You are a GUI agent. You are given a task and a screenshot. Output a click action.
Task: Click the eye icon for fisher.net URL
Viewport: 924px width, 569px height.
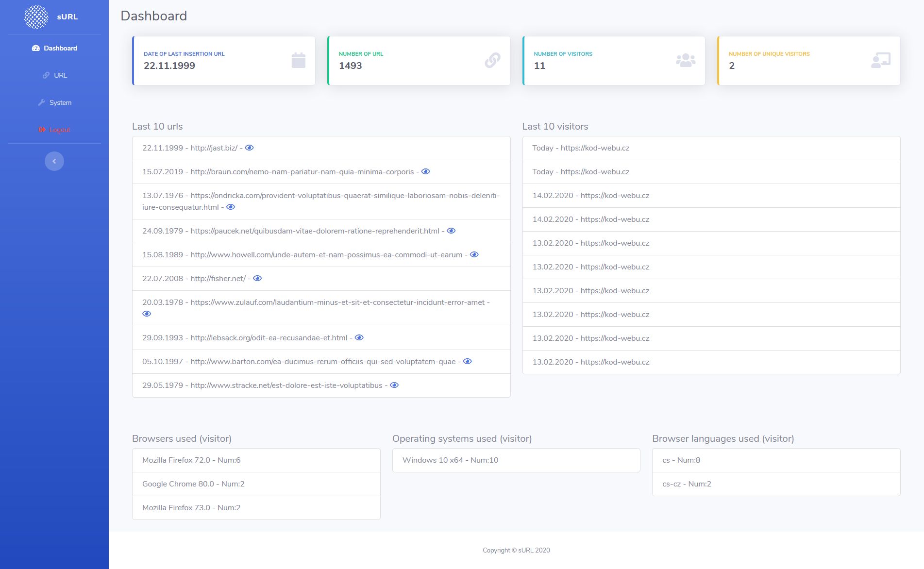point(257,278)
